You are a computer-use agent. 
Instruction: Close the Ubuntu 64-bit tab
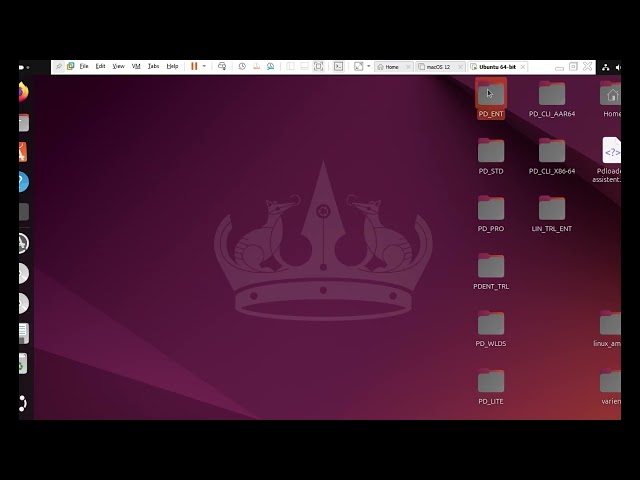pyautogui.click(x=522, y=67)
